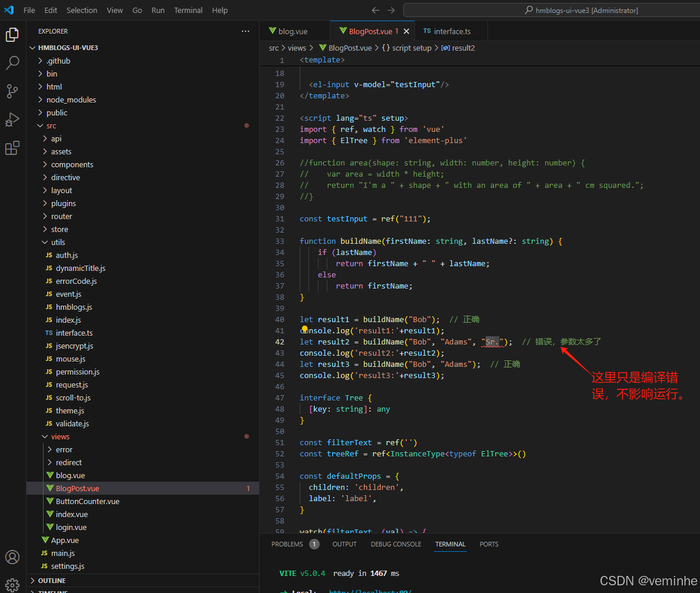Open login.vue file
The width and height of the screenshot is (700, 593).
point(143,527)
